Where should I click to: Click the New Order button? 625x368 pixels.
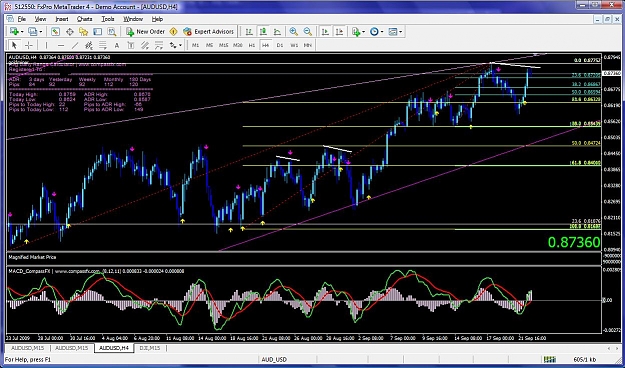click(145, 31)
